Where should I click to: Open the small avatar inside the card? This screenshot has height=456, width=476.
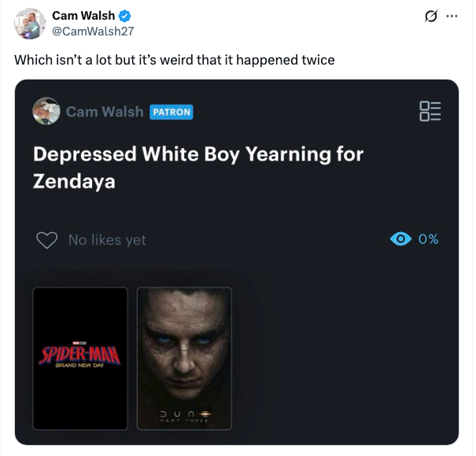click(46, 111)
